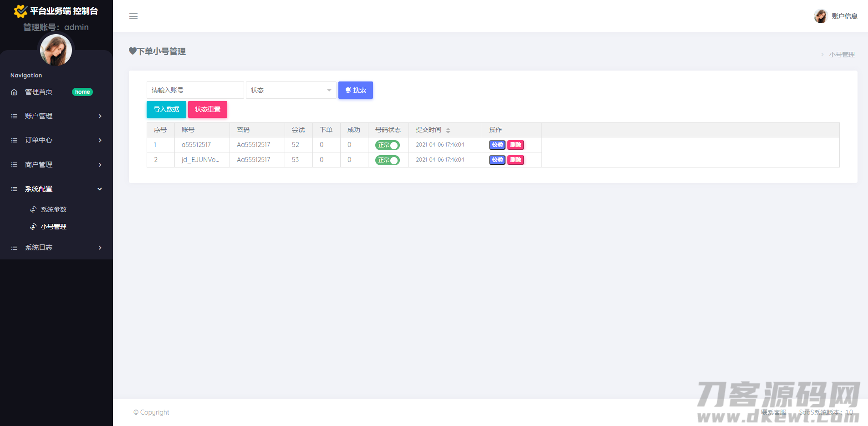Viewport: 868px width, 426px height.
Task: Click the user avatar next to 账户信息
Action: [820, 16]
